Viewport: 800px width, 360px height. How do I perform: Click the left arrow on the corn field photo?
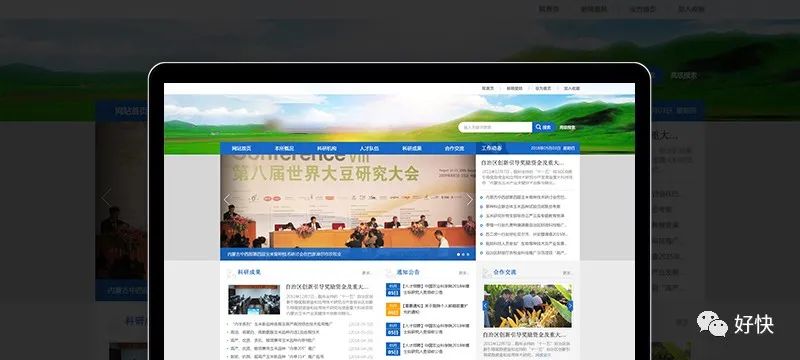[486, 305]
